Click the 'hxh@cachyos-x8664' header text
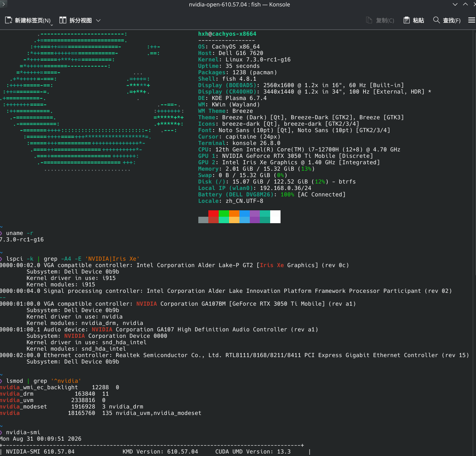 (227, 34)
